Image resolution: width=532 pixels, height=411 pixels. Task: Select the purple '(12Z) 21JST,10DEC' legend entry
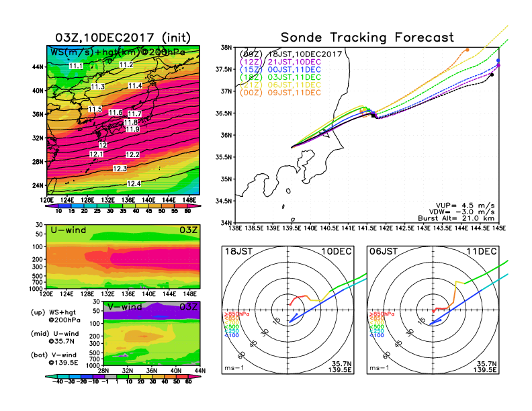click(x=280, y=62)
